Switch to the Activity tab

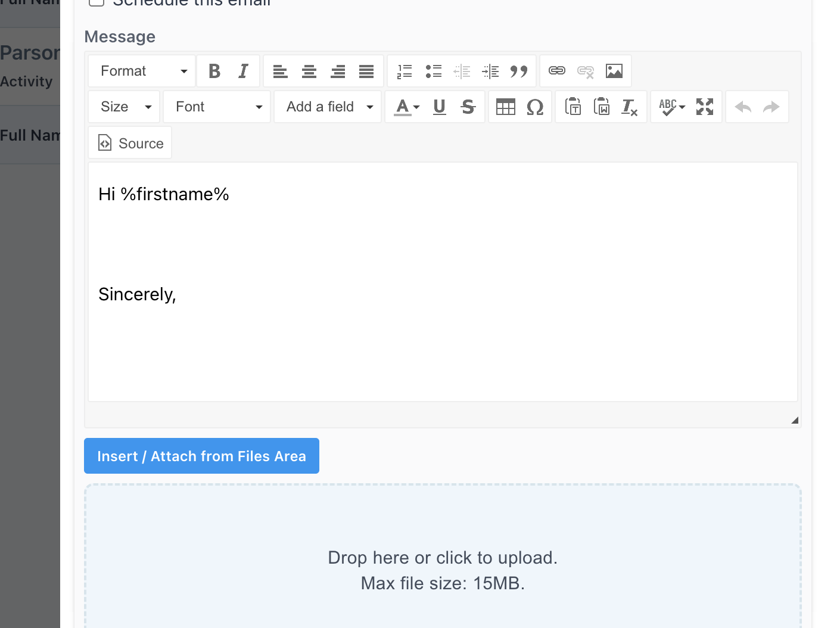(x=27, y=81)
